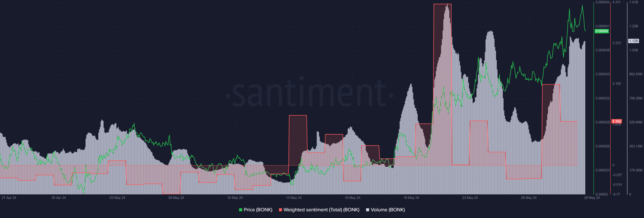This screenshot has height=218, width=644.
Task: Click the 19 May 24 date label
Action: (x=411, y=198)
